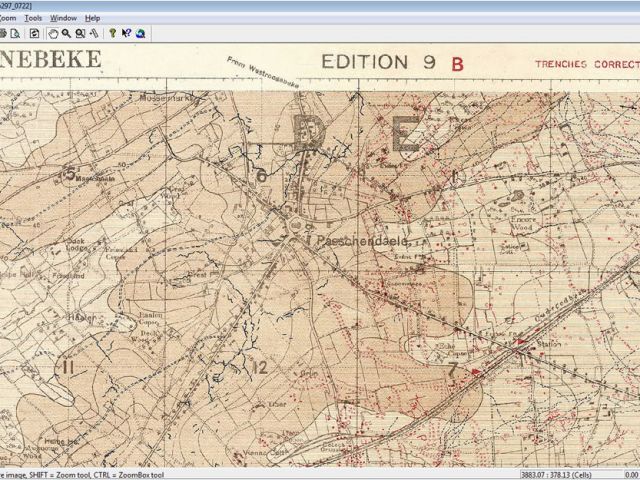Screen dimensions: 640x480
Task: Click the 'EDITION 9' map heading
Action: point(378,62)
